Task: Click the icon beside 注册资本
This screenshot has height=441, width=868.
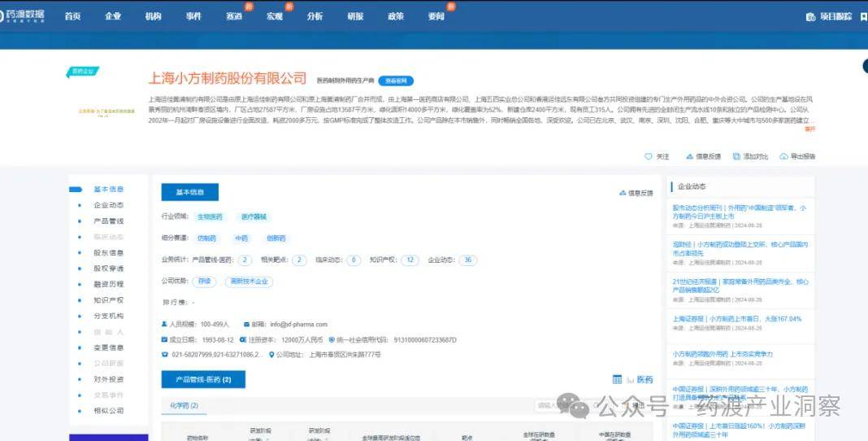Action: 242,339
